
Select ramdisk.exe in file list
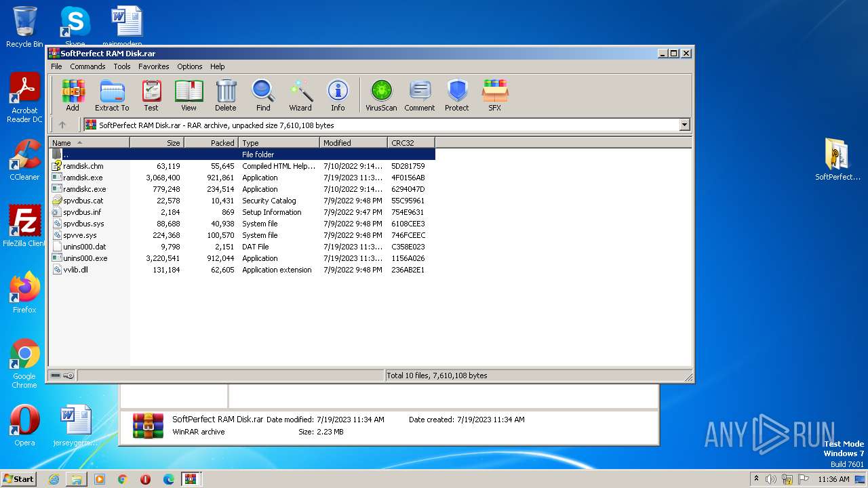[x=242, y=178]
